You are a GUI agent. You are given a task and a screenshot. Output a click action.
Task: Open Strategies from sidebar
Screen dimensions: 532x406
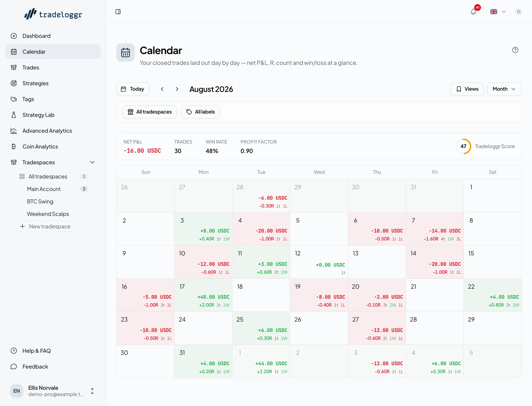(53, 83)
